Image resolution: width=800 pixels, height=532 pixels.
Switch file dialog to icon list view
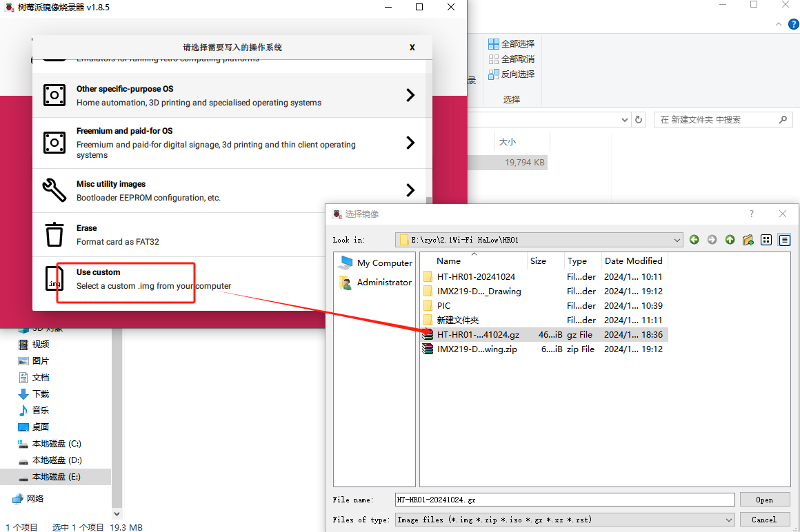pyautogui.click(x=766, y=240)
